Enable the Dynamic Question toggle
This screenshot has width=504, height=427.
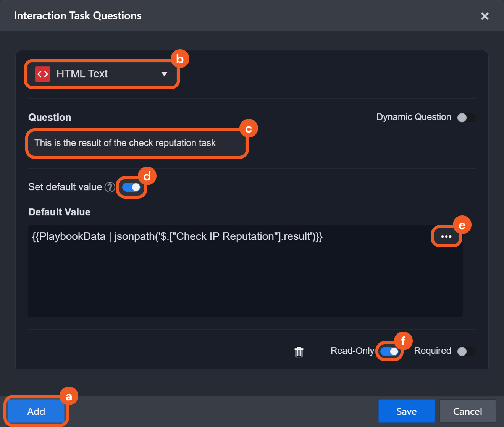pyautogui.click(x=466, y=118)
